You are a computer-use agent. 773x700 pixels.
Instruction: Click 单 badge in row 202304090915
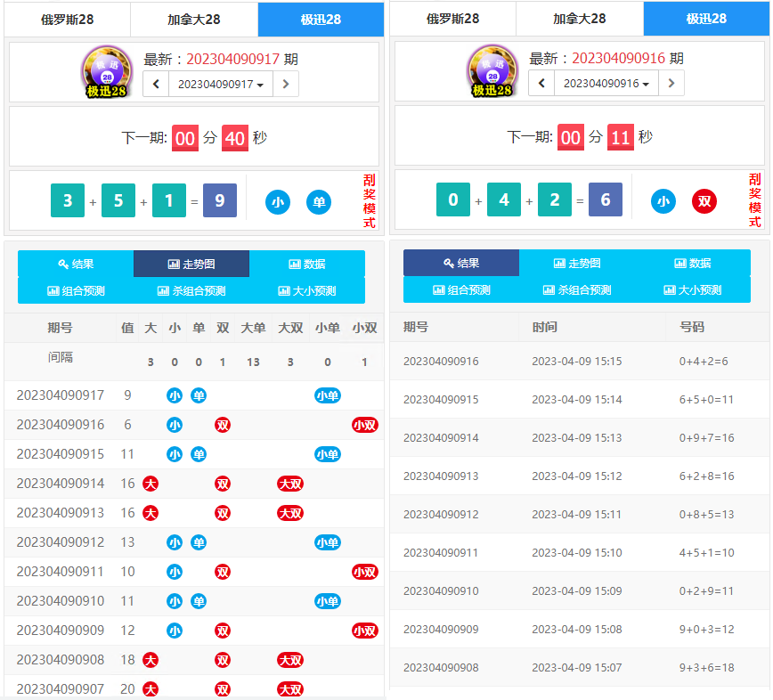[x=199, y=454]
